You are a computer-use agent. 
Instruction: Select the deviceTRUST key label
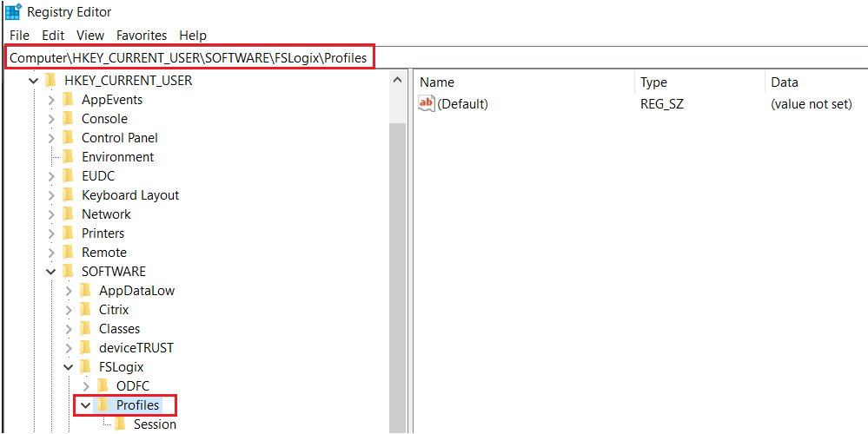[x=136, y=348]
